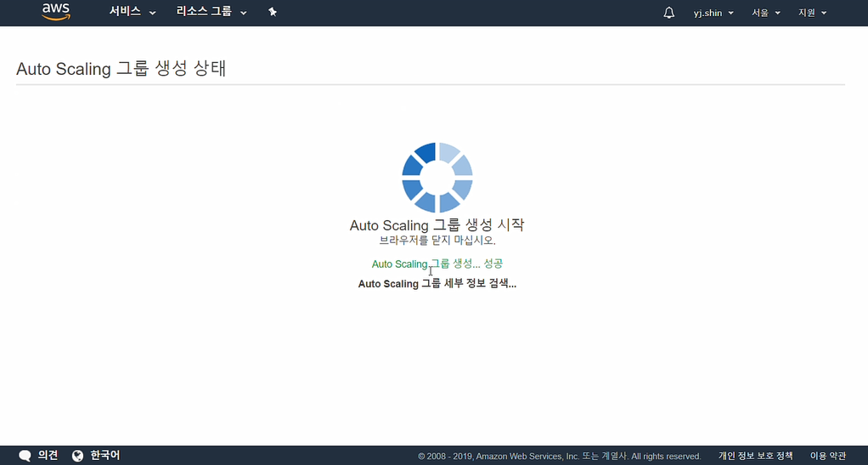This screenshot has width=868, height=465.
Task: Open the 서울 region selector
Action: [x=765, y=13]
